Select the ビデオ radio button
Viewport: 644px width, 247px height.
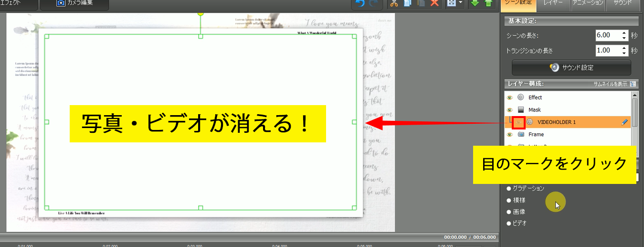tap(509, 224)
